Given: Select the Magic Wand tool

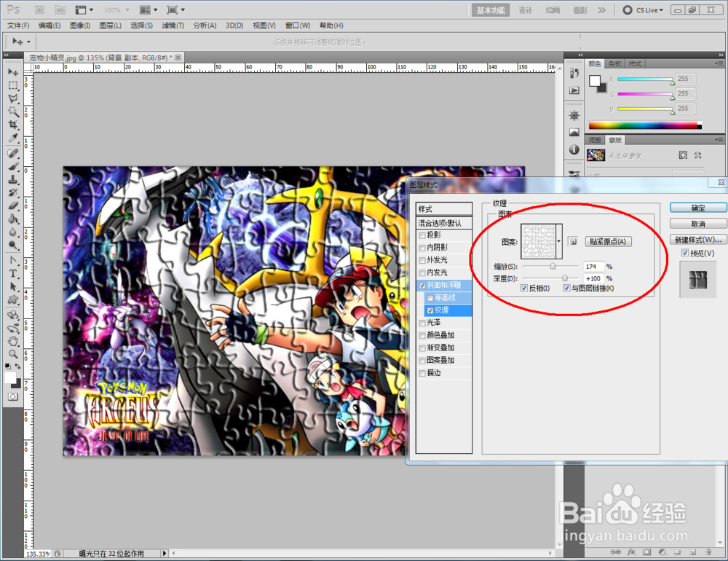Looking at the screenshot, I should 13,111.
